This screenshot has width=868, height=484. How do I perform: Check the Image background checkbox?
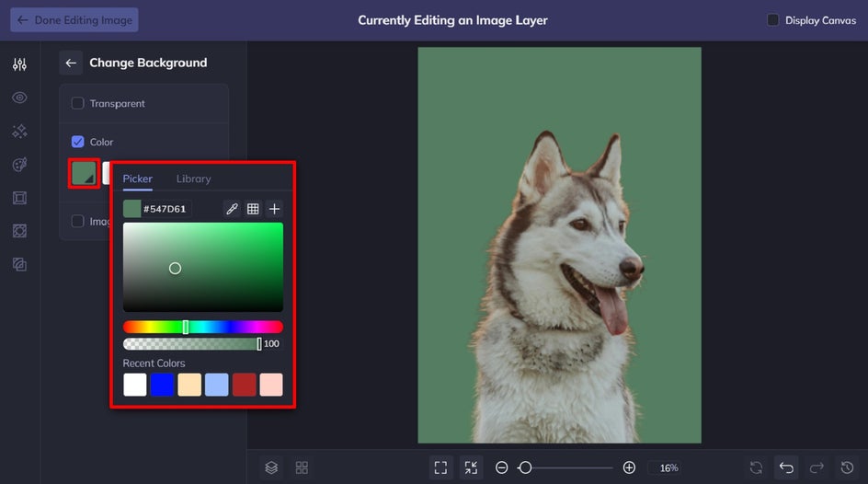tap(77, 221)
